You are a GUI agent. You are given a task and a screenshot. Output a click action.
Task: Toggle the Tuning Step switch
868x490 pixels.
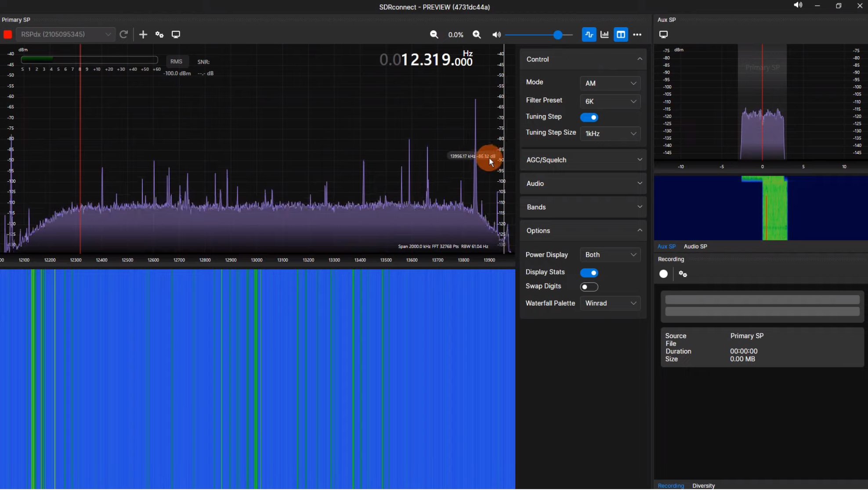(589, 117)
